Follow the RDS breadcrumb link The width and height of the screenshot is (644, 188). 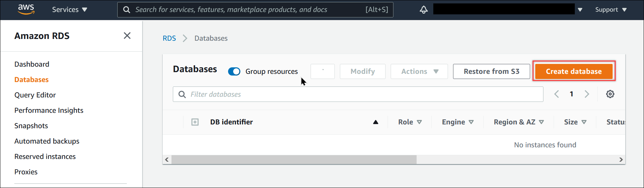point(169,38)
